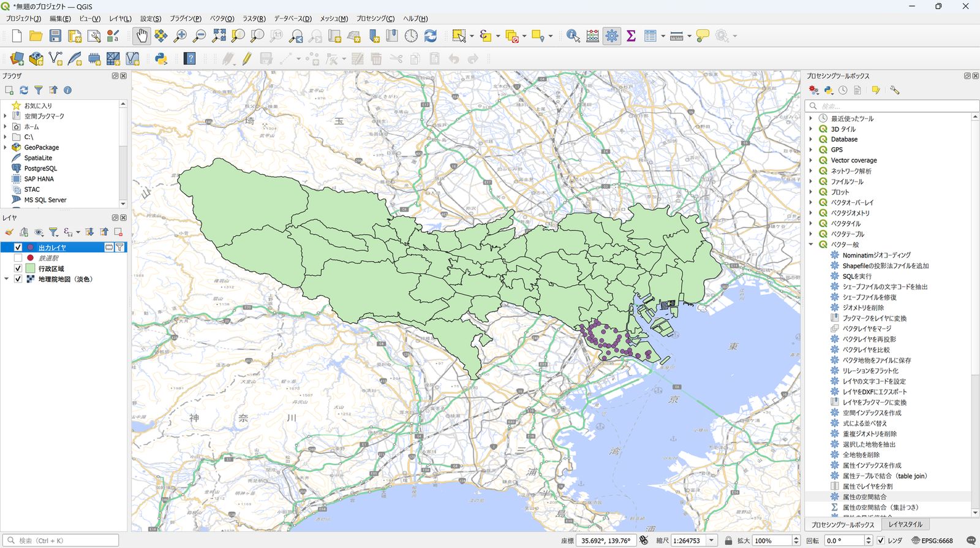Open the Field Calculator abacus icon
This screenshot has width=980, height=548.
point(592,36)
